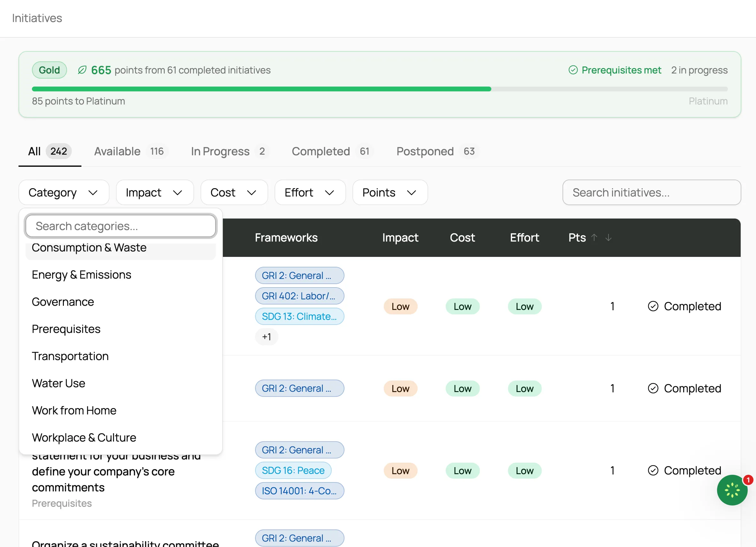Click Prerequisites label under core commitments initiative
Viewport: 756px width, 547px height.
pos(62,503)
